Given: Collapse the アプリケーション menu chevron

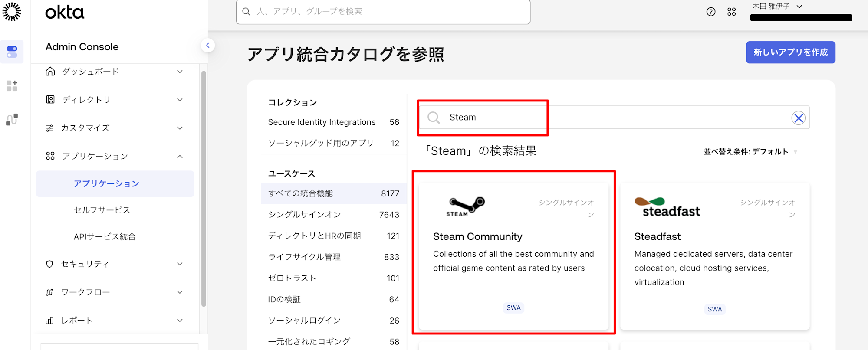Looking at the screenshot, I should pyautogui.click(x=180, y=156).
